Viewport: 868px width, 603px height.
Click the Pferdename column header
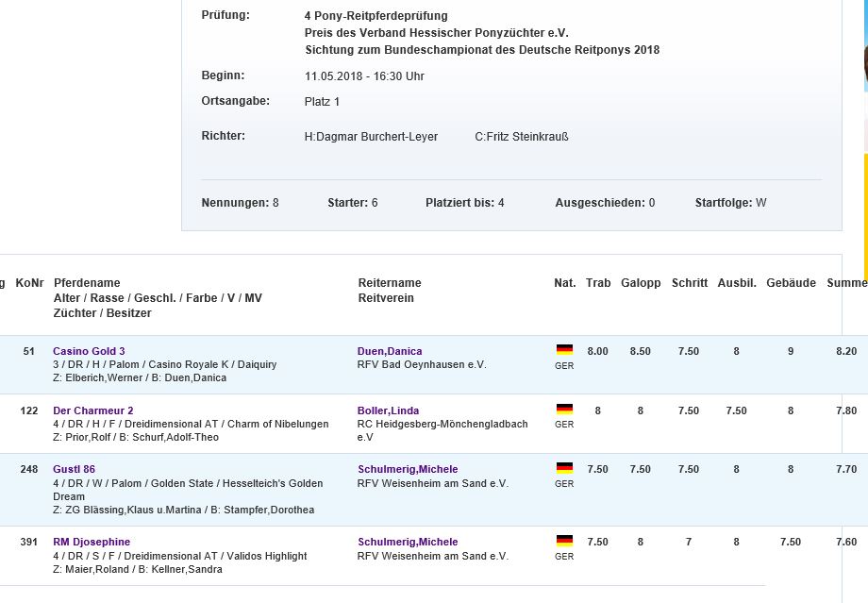pyautogui.click(x=87, y=283)
